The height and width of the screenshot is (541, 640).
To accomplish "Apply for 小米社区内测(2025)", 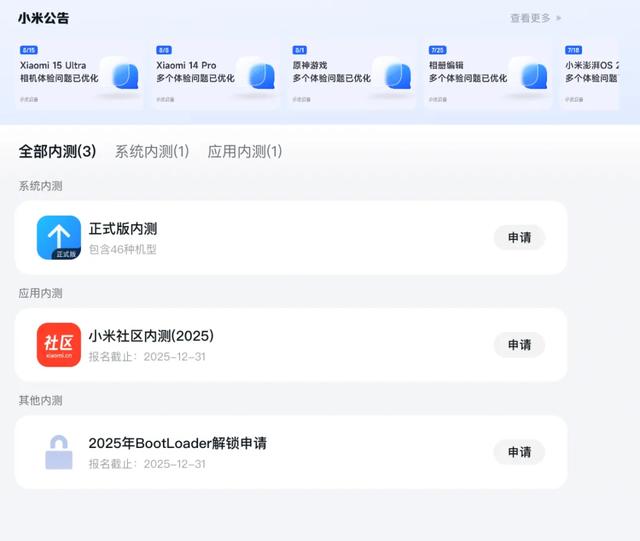I will coord(519,345).
